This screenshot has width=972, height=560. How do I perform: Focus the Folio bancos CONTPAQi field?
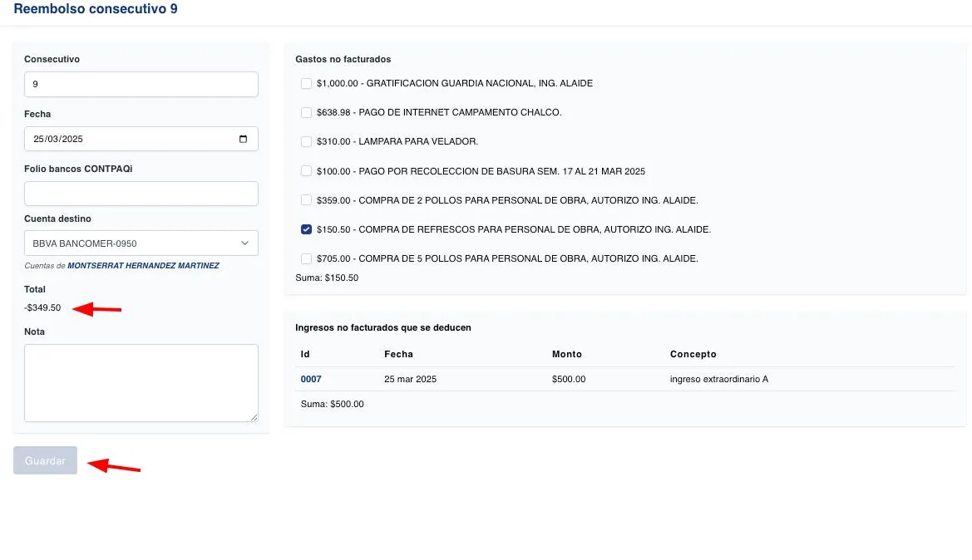[141, 194]
